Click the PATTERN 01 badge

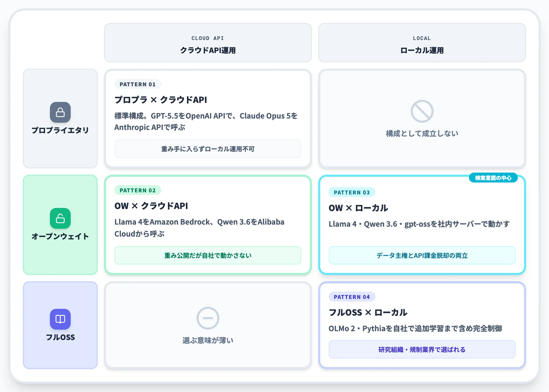138,84
